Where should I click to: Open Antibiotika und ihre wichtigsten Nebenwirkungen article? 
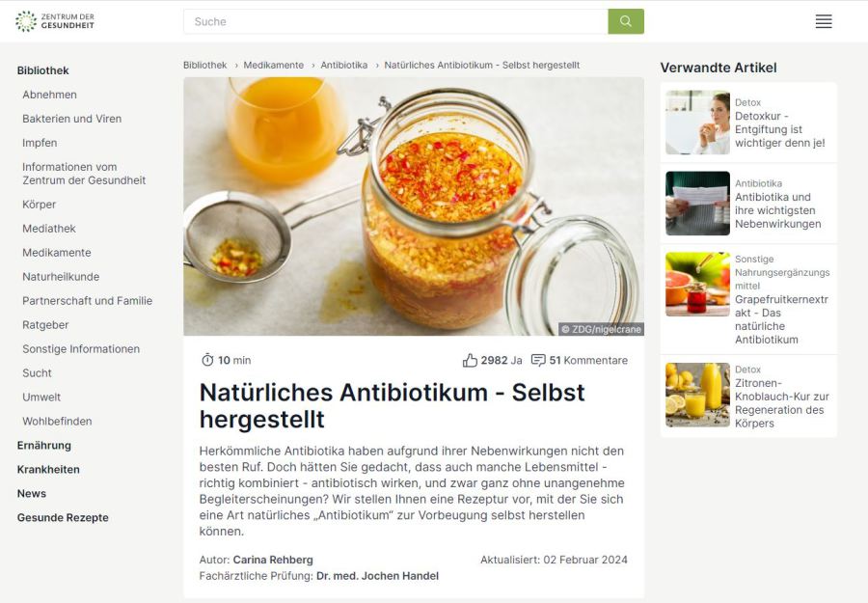777,210
